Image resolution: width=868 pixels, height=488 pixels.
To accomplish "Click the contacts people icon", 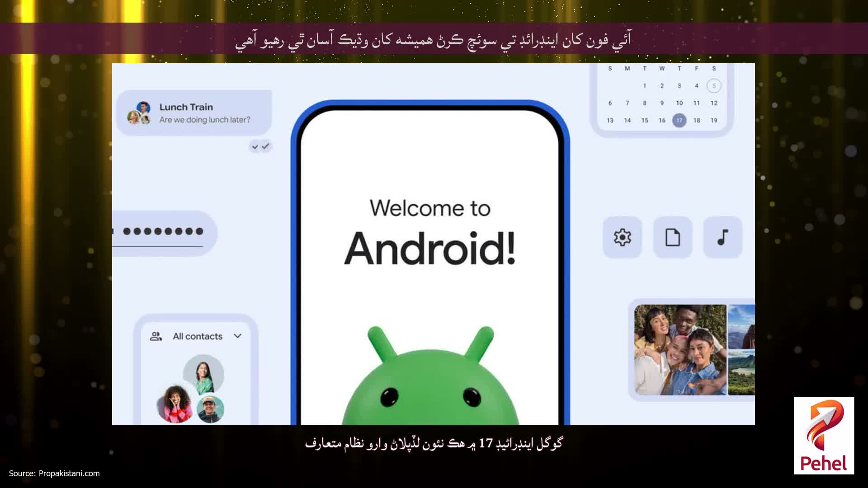I will 156,336.
